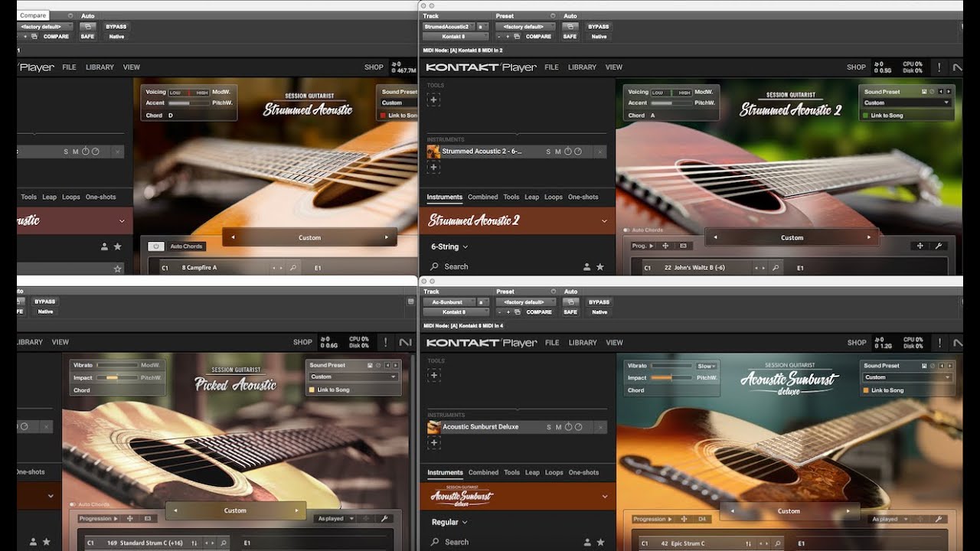Toggle BYPASS in Strummed Acoustic 2 window
The image size is (980, 551).
599,27
